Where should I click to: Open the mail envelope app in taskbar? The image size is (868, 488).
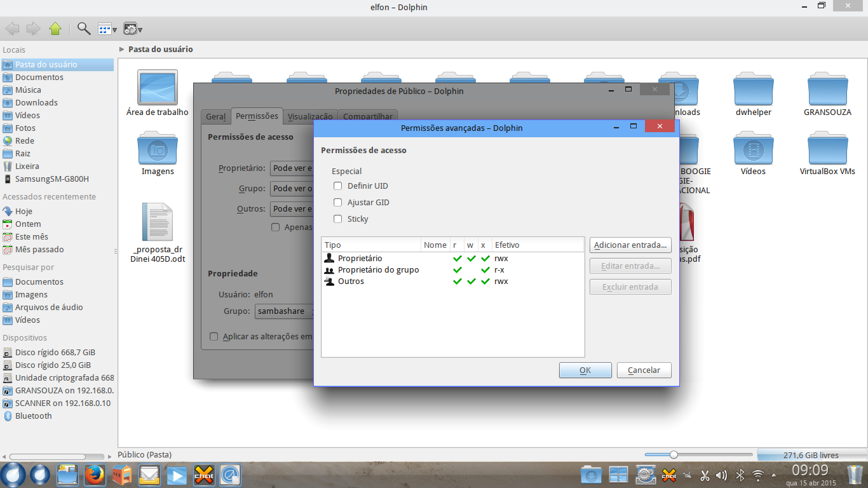(149, 475)
